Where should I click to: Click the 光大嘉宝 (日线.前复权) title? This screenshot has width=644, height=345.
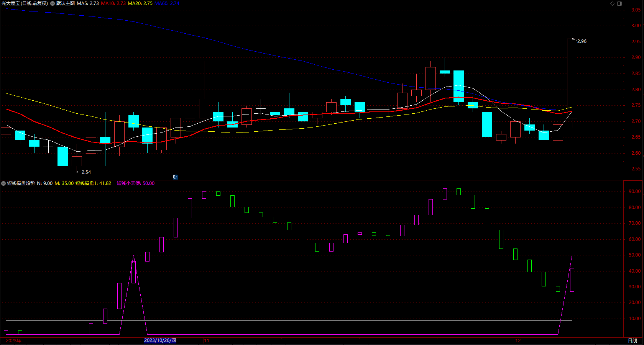25,3
